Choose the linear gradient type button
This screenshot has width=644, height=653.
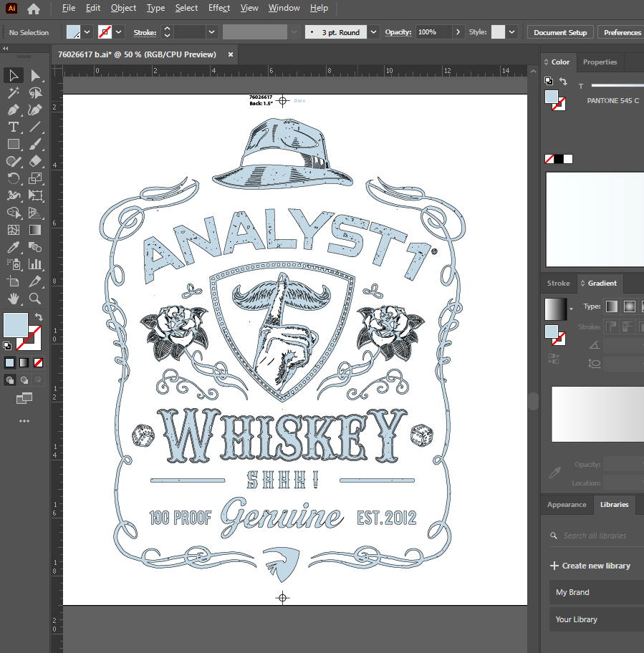pos(611,306)
